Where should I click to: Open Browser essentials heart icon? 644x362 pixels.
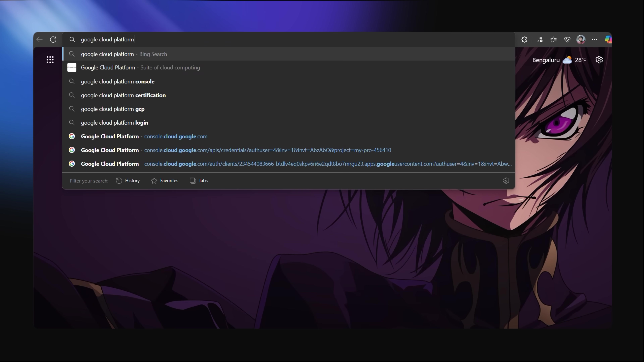[567, 40]
